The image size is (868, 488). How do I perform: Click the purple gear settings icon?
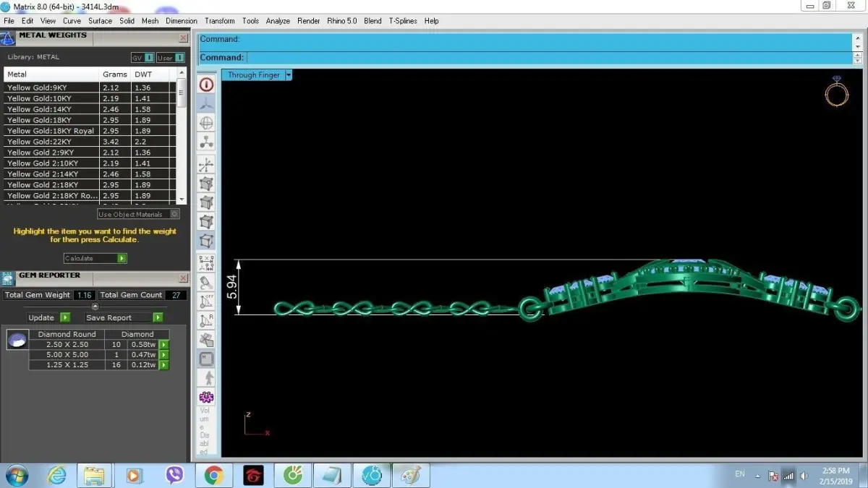(x=206, y=397)
